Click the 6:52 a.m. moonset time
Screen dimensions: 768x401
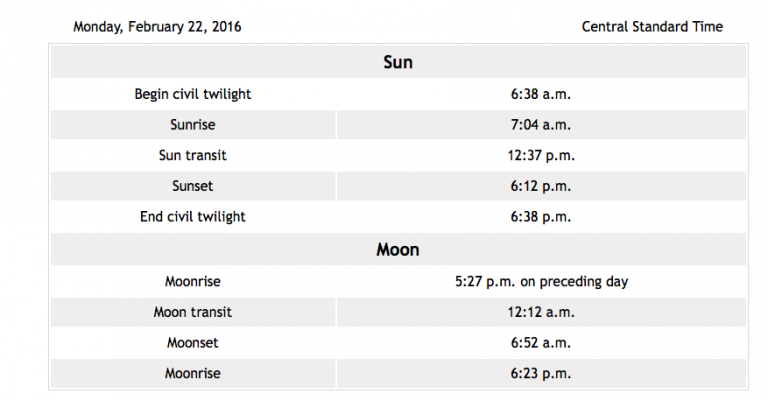[x=541, y=343]
